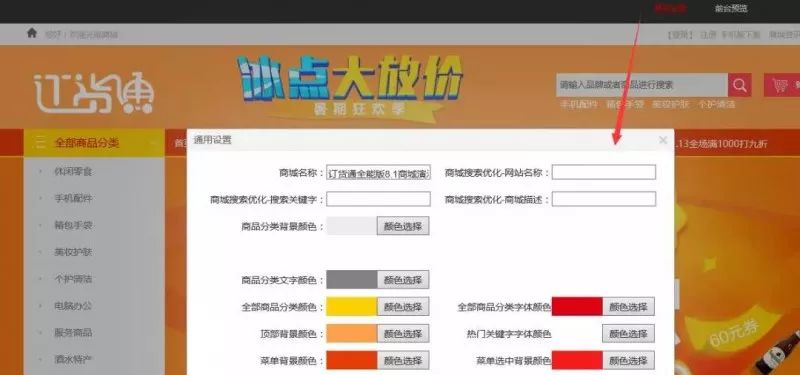This screenshot has height=375, width=800.
Task: Select the 服务商品 category
Action: point(73,333)
